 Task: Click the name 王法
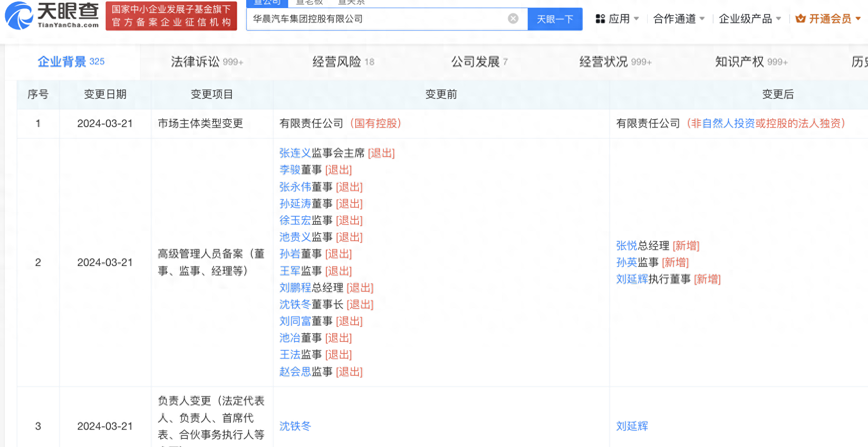[x=290, y=354]
